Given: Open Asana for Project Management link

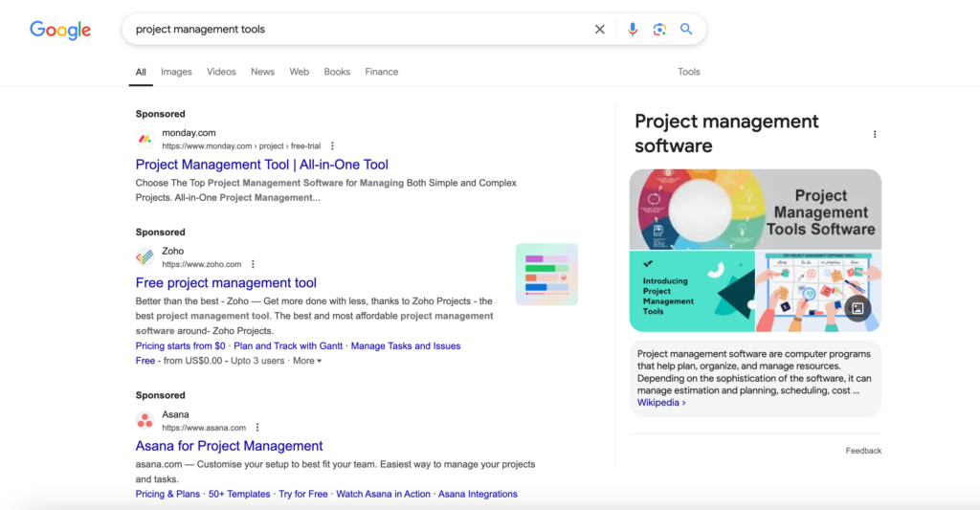Looking at the screenshot, I should click(230, 446).
